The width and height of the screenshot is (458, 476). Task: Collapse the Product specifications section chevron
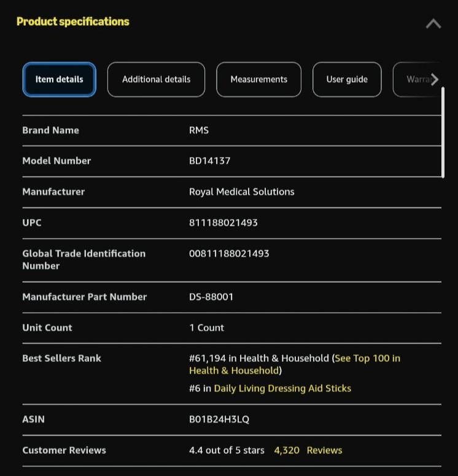(x=433, y=24)
